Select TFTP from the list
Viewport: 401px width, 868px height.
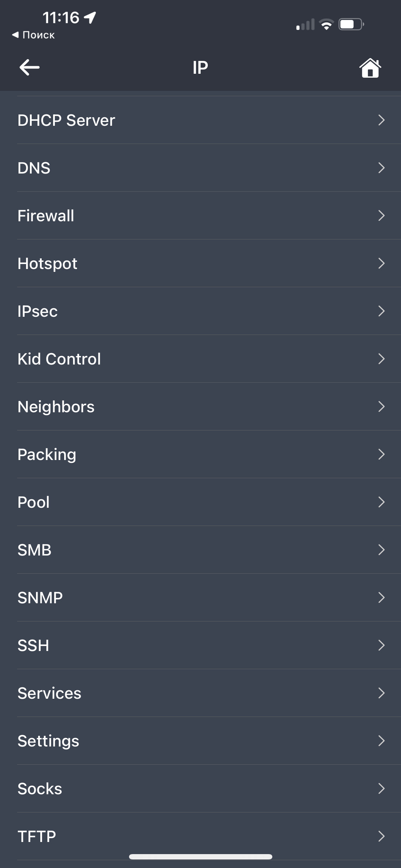pyautogui.click(x=200, y=836)
